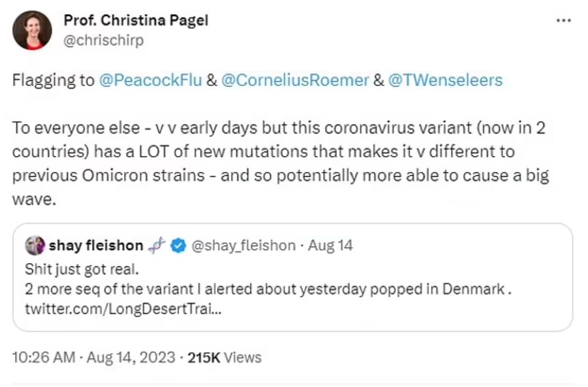Click the blue verified badge

coord(178,245)
